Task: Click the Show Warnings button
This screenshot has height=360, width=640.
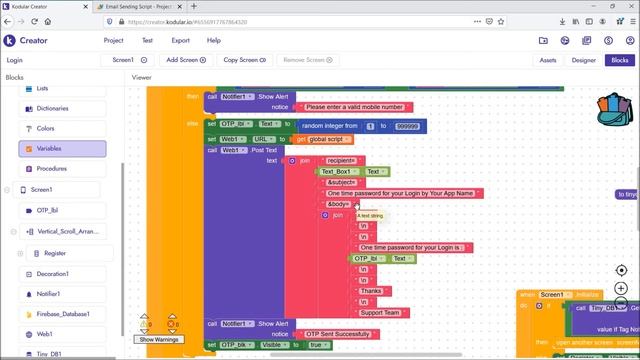Action: 159,340
